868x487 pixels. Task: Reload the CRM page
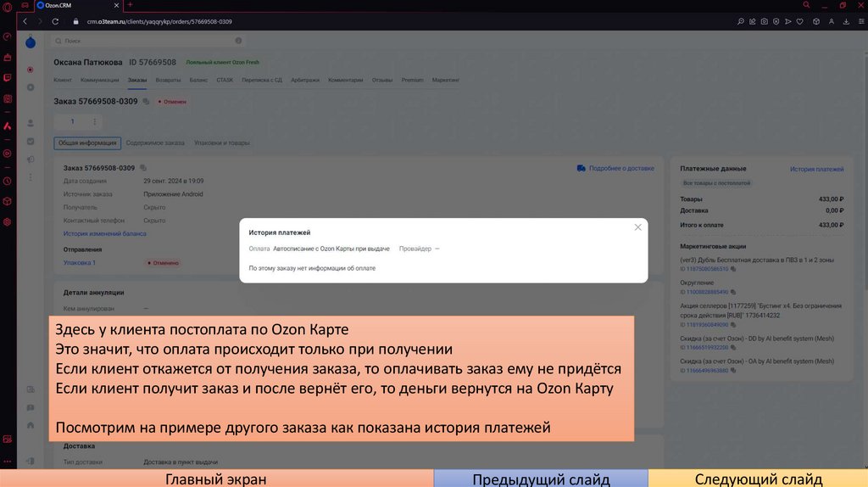tap(55, 21)
